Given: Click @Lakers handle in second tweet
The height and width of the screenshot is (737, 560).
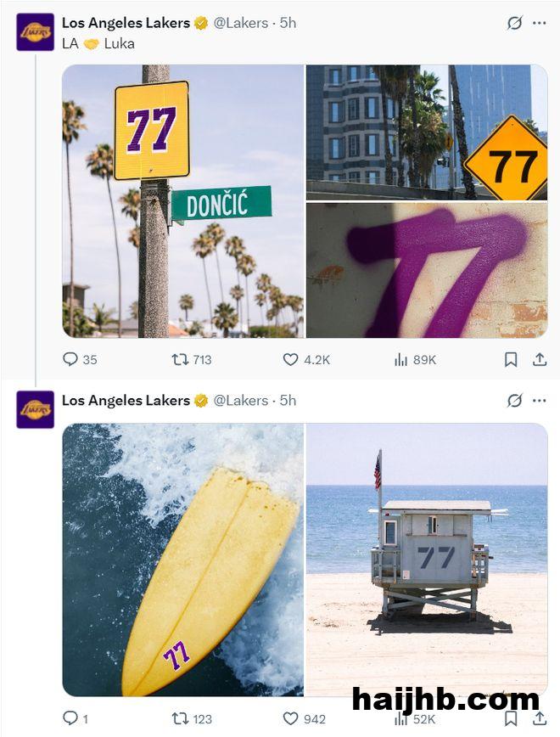Looking at the screenshot, I should tap(240, 400).
